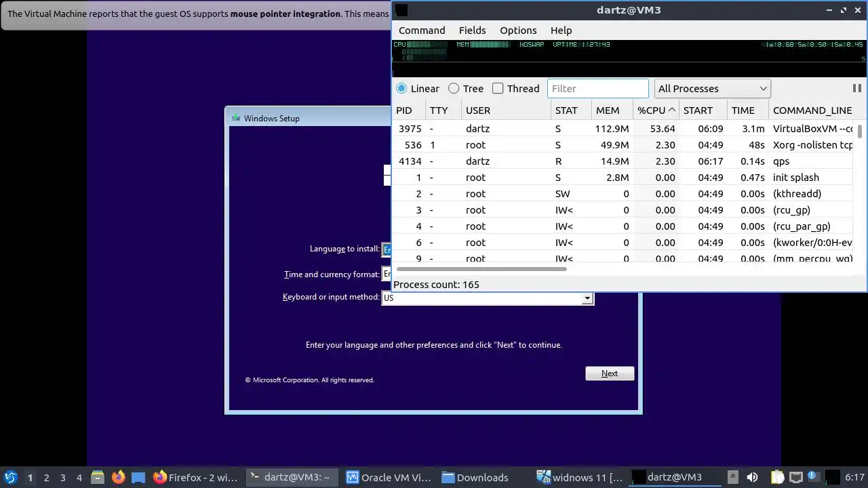Switch to workspace 1
This screenshot has width=868, height=488.
[30, 477]
